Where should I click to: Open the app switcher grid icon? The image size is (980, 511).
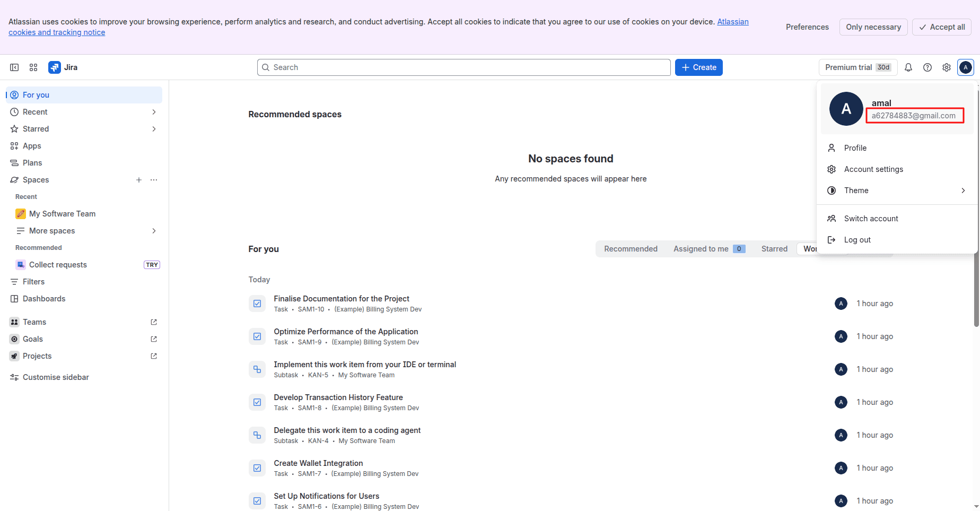click(x=33, y=67)
